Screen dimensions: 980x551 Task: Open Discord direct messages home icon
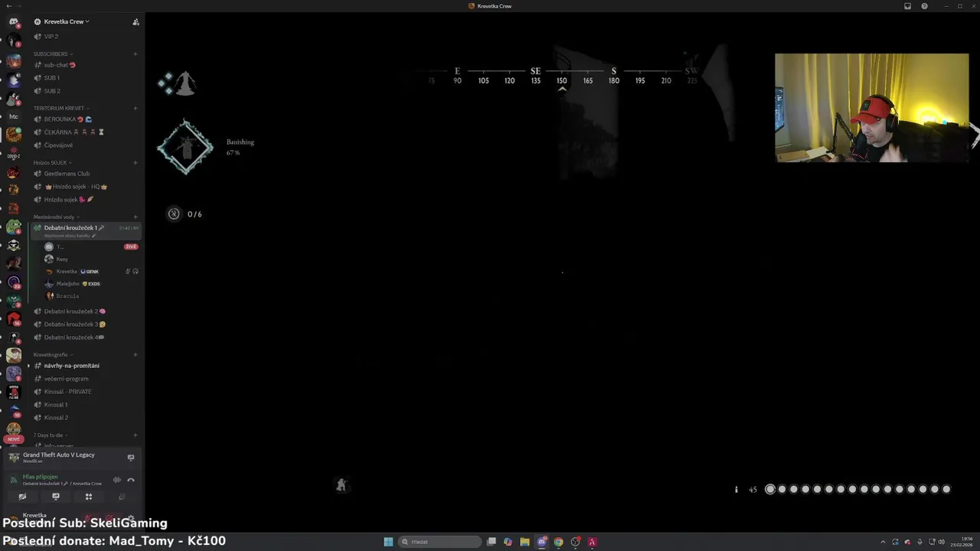click(x=14, y=21)
